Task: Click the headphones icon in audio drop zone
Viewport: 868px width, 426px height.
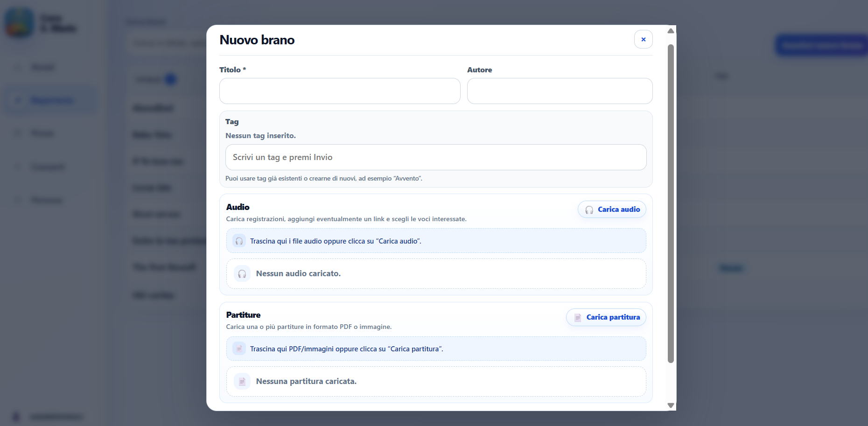Action: click(239, 241)
